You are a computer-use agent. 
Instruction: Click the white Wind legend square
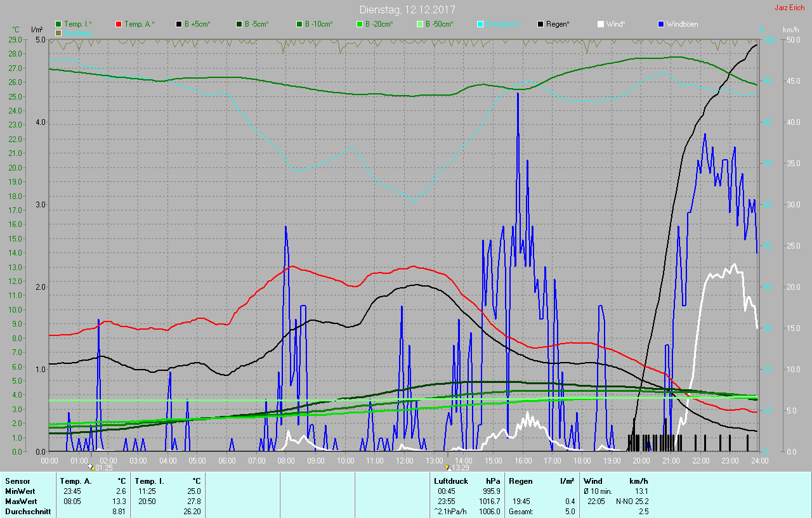point(601,24)
